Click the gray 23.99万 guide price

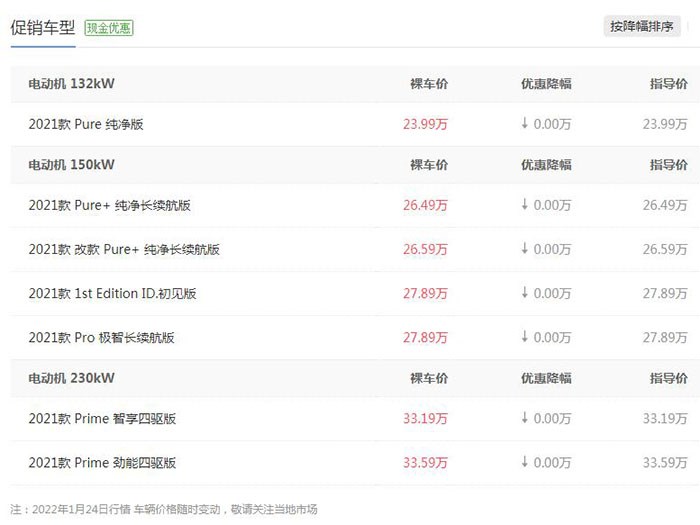pyautogui.click(x=665, y=124)
